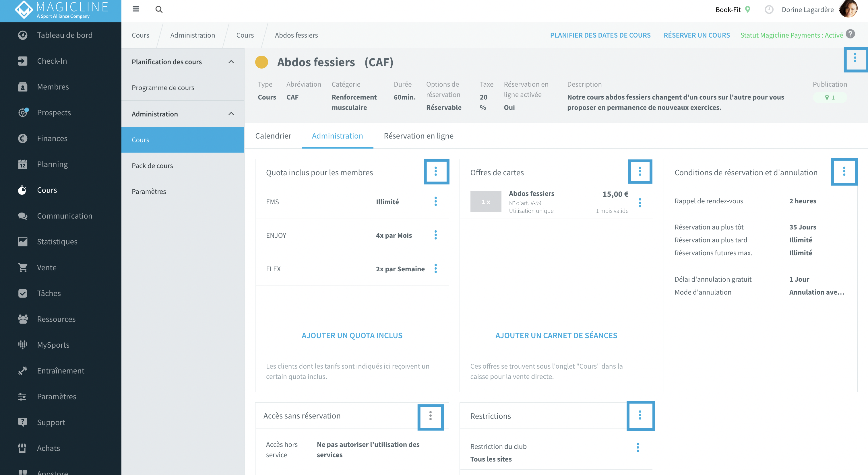The image size is (868, 475).
Task: Click Dorine Lagardère profile avatar
Action: coord(848,9)
